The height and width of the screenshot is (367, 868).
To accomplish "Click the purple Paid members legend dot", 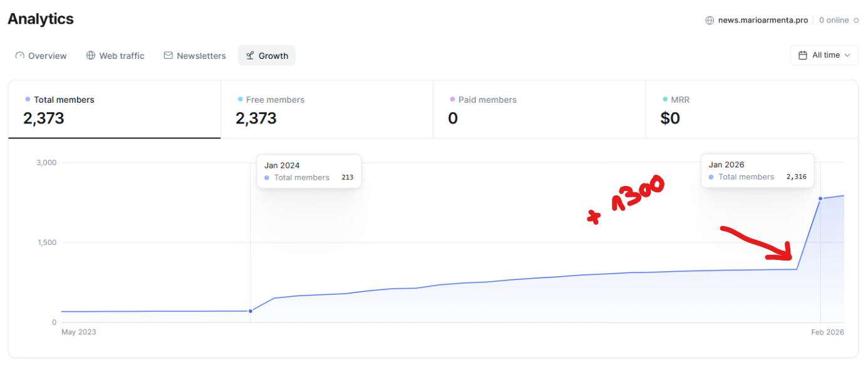I will pyautogui.click(x=452, y=99).
